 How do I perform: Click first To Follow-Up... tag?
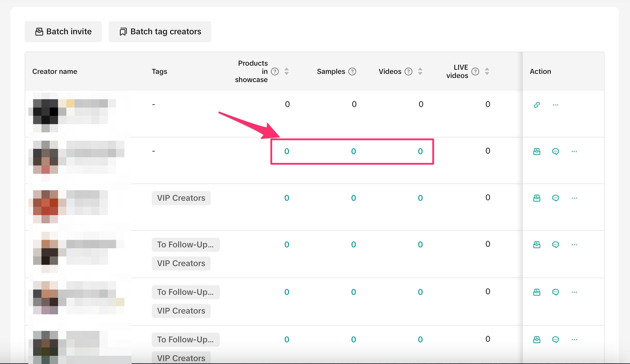coord(185,244)
